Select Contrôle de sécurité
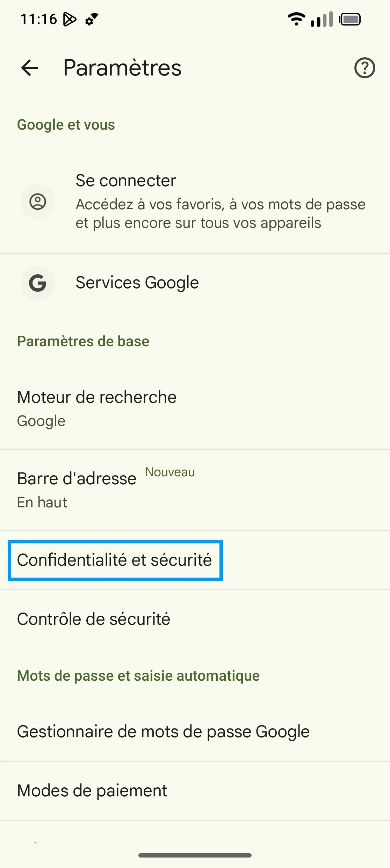 point(94,619)
